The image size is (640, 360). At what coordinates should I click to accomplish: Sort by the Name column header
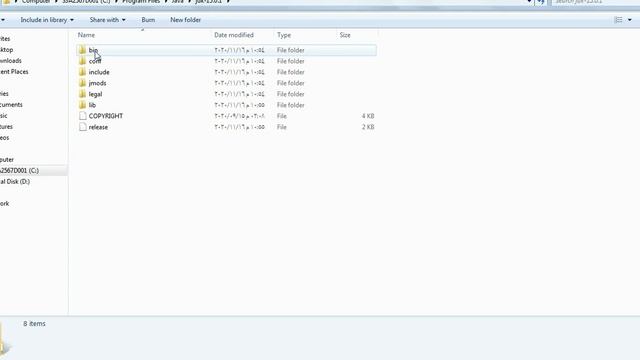(86, 35)
